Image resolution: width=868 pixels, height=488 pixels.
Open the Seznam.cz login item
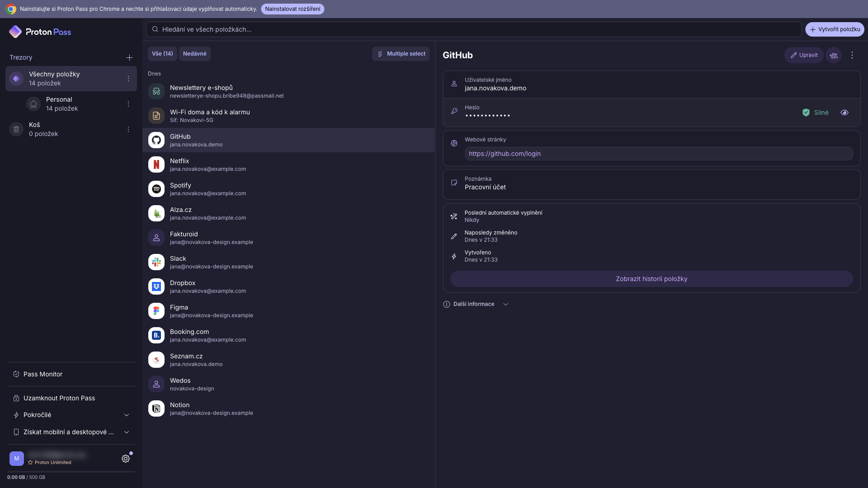[x=288, y=360]
